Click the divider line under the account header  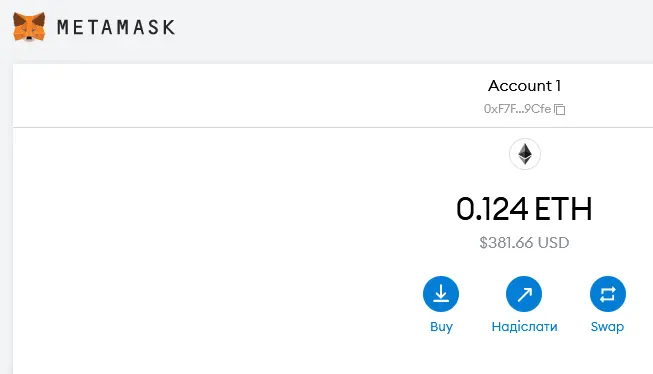[333, 127]
